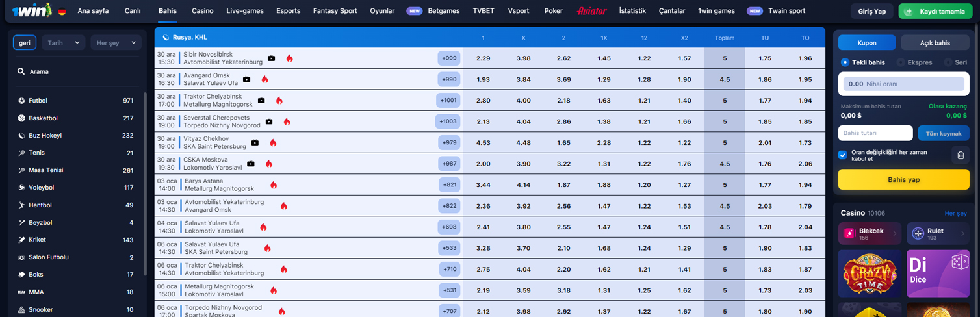Click the geri button
The image size is (980, 317).
[x=25, y=42]
